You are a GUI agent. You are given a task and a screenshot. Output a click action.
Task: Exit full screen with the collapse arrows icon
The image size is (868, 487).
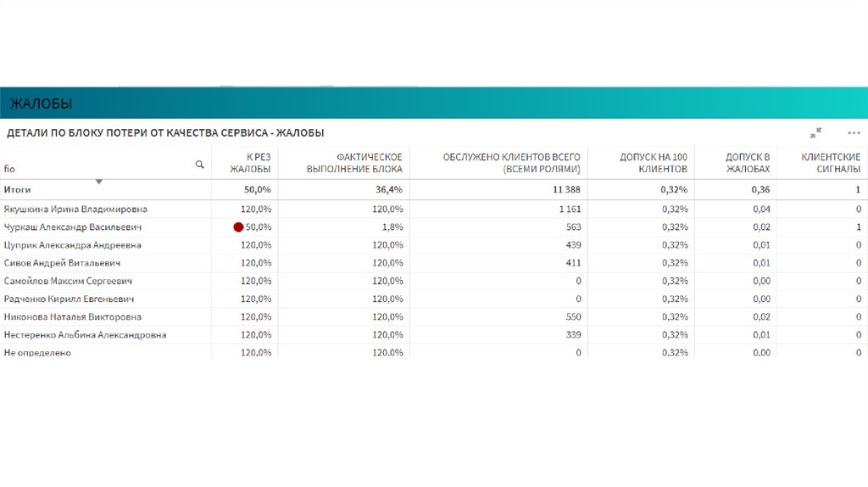pos(816,133)
